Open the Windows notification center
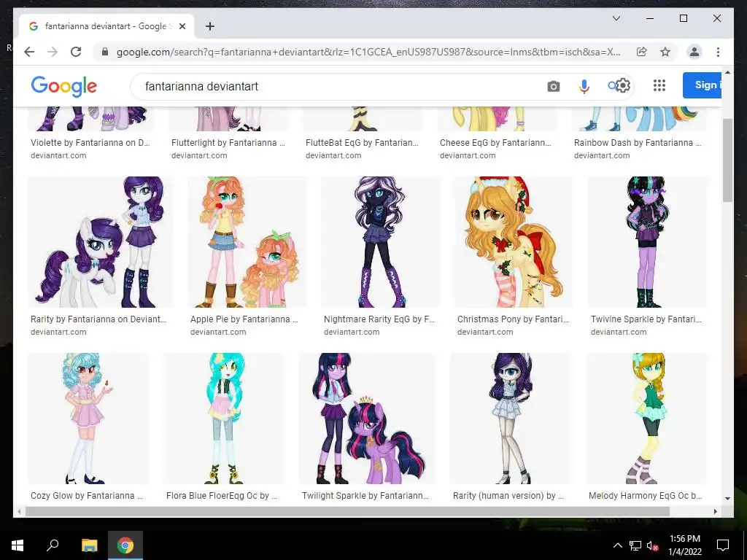Image resolution: width=747 pixels, height=560 pixels. (x=723, y=545)
